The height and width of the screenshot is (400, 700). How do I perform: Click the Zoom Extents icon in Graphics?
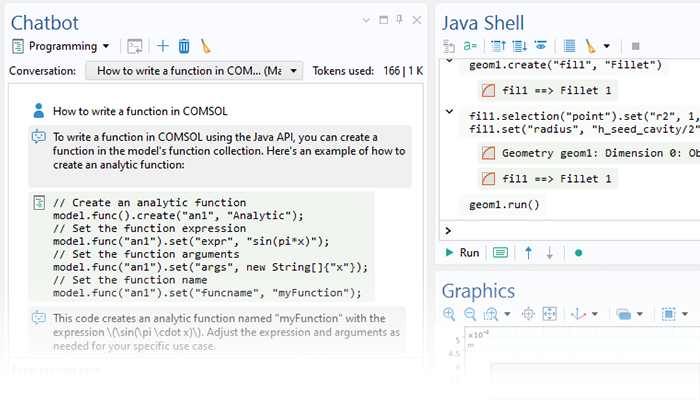[x=550, y=314]
